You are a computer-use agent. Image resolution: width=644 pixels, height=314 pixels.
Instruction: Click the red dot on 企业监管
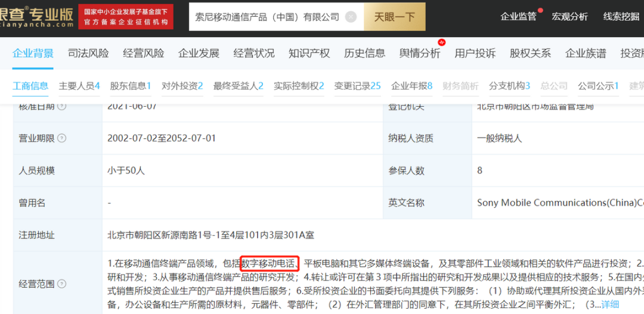[x=540, y=10]
